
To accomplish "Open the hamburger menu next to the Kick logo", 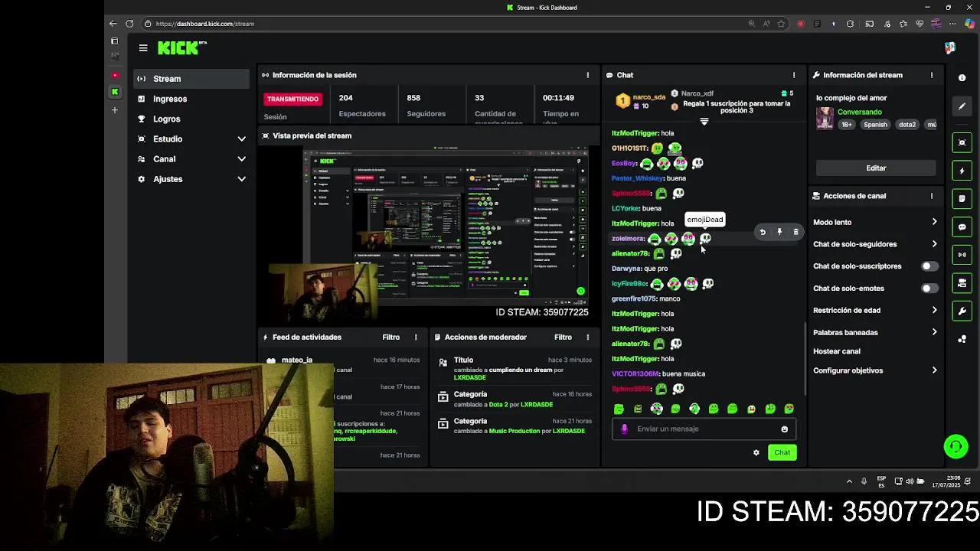I will point(143,47).
